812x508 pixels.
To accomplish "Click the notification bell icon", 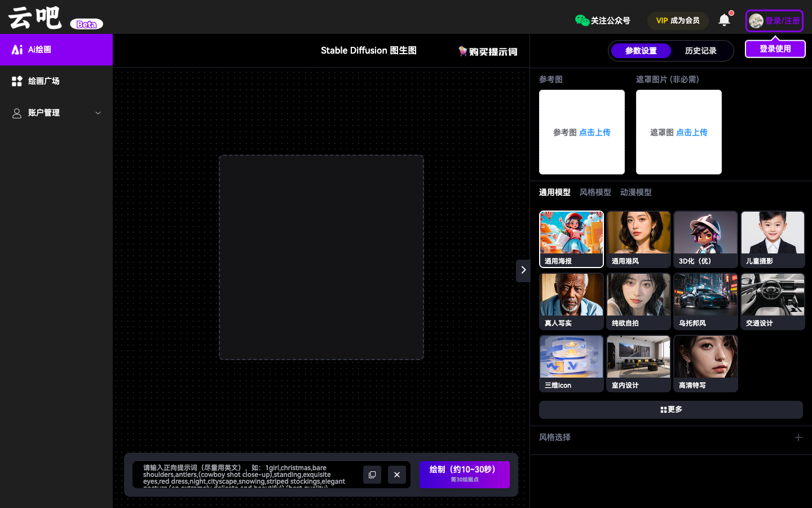I will pos(724,20).
